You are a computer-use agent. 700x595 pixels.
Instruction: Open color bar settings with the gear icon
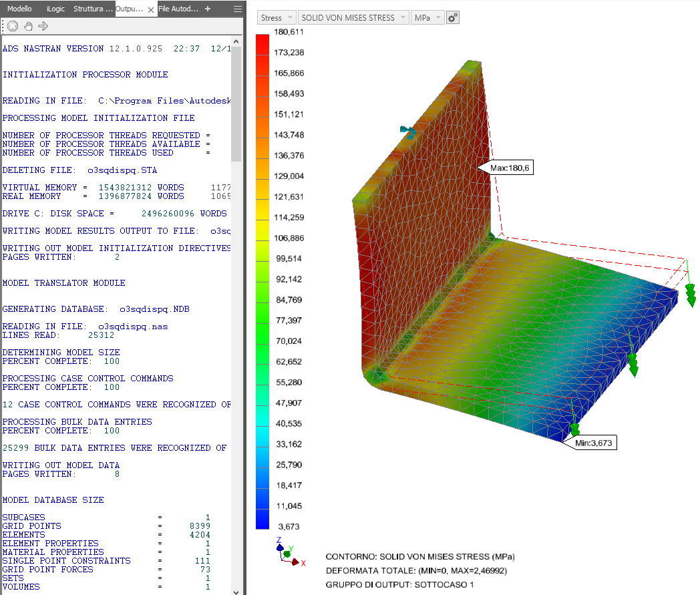tap(452, 17)
